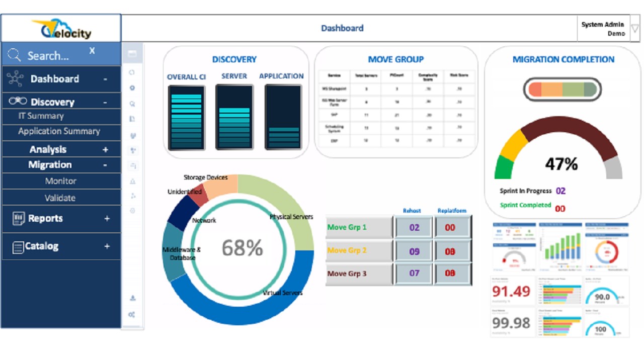Select Monitor under Migration
Image resolution: width=644 pixels, height=362 pixels.
click(61, 181)
